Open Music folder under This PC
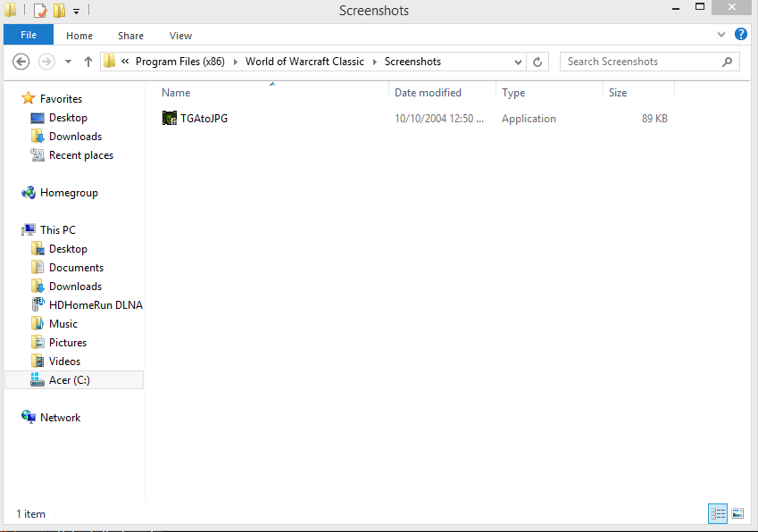Screen dimensions: 758x532 (63, 324)
